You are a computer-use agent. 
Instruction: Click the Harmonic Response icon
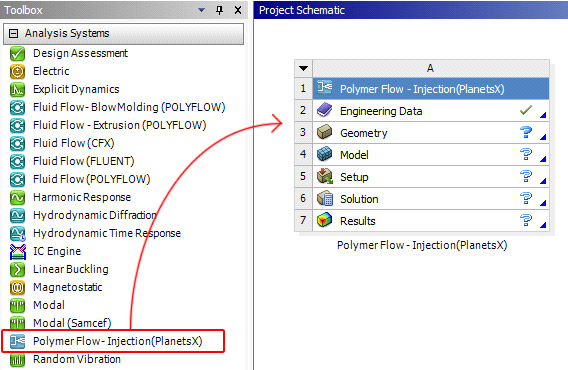point(17,198)
